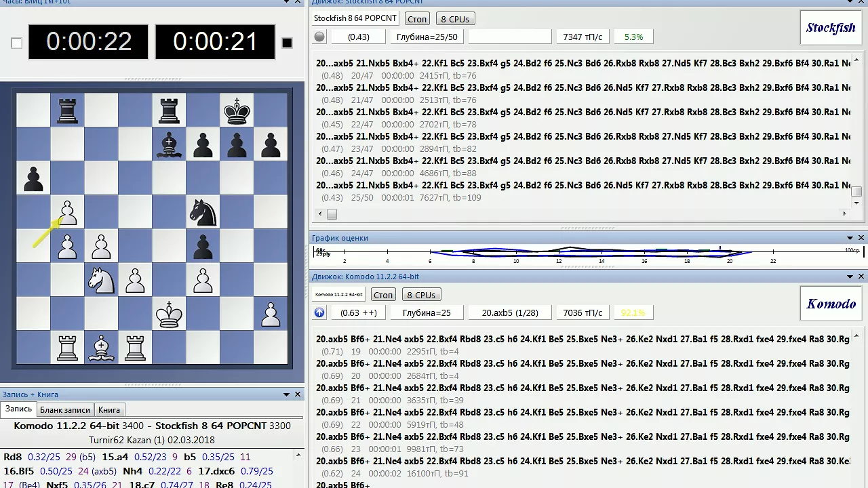Select the black knight on f5
This screenshot has height=488, width=868.
203,213
